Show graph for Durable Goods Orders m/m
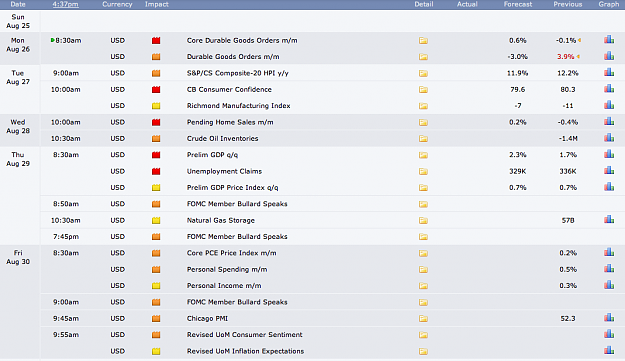Screen dimensions: 625x361 click(x=609, y=56)
